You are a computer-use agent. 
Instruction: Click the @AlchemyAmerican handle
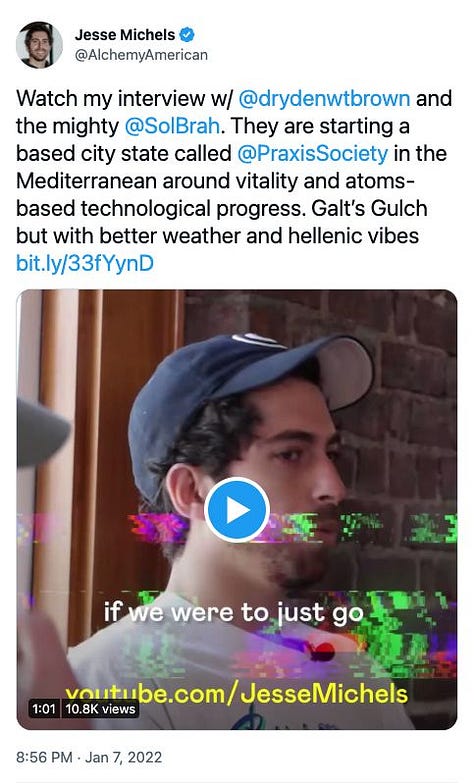point(141,55)
